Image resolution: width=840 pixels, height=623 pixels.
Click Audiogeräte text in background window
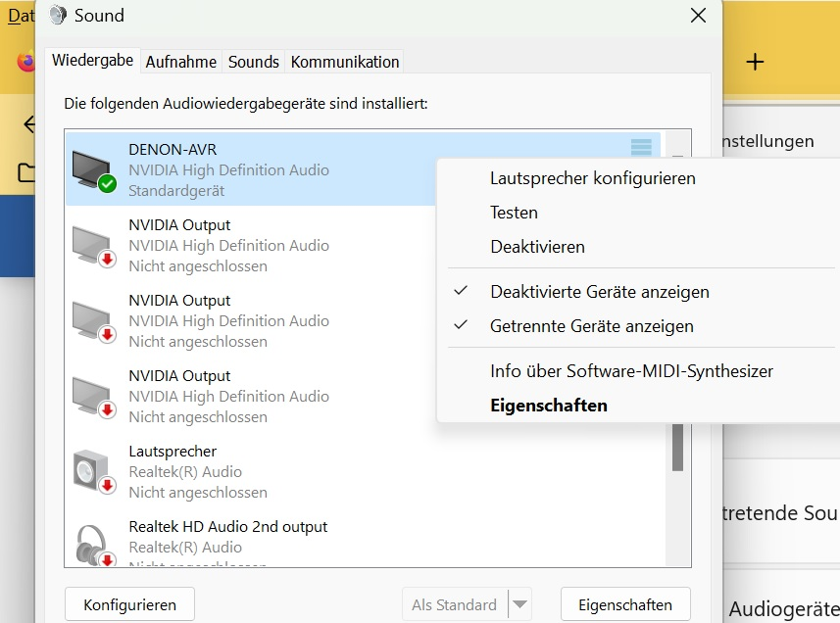pyautogui.click(x=783, y=609)
